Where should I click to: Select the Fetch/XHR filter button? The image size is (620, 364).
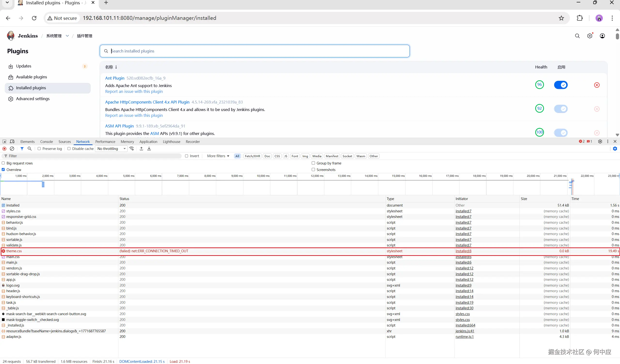coord(252,156)
